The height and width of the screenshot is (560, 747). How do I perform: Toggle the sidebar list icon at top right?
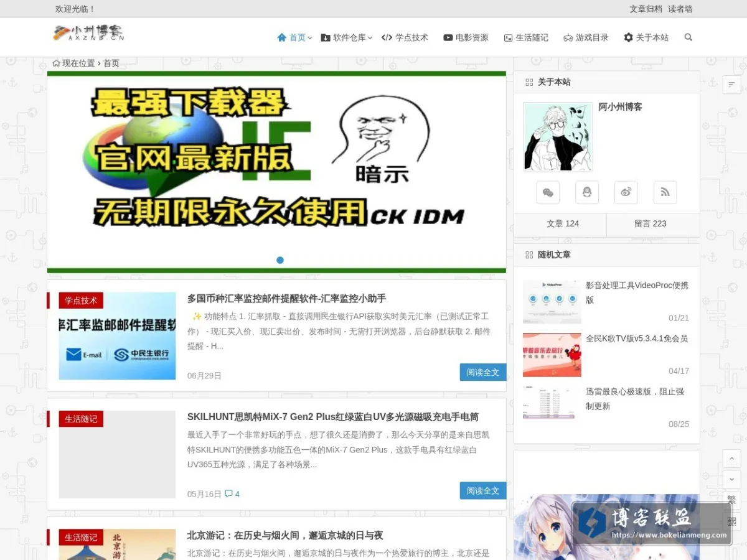tap(731, 84)
